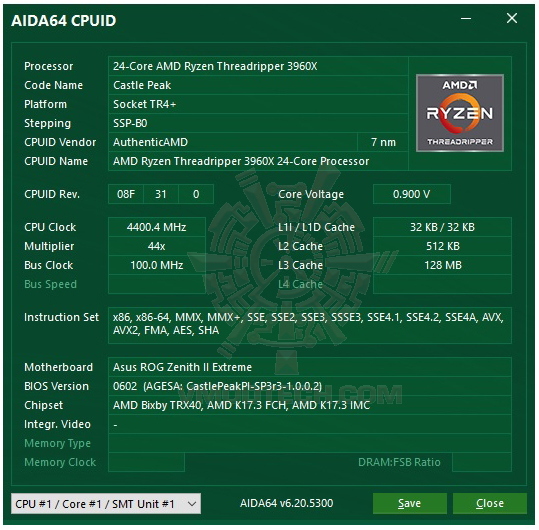Click the greyed Memory Clock label
539x530 pixels.
tap(60, 462)
